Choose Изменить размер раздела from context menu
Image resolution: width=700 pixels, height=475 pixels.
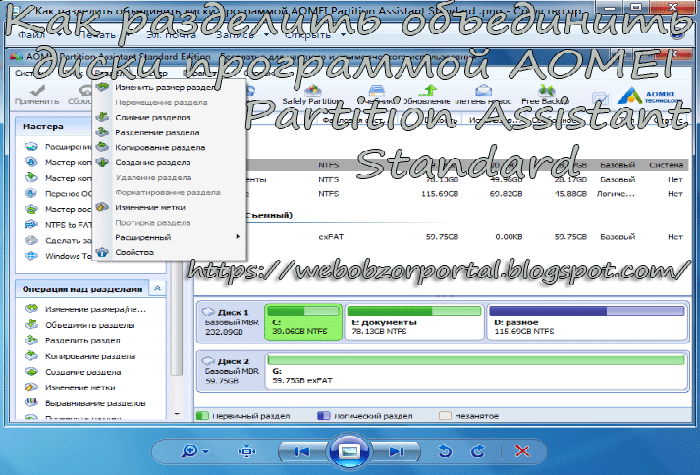coord(169,87)
